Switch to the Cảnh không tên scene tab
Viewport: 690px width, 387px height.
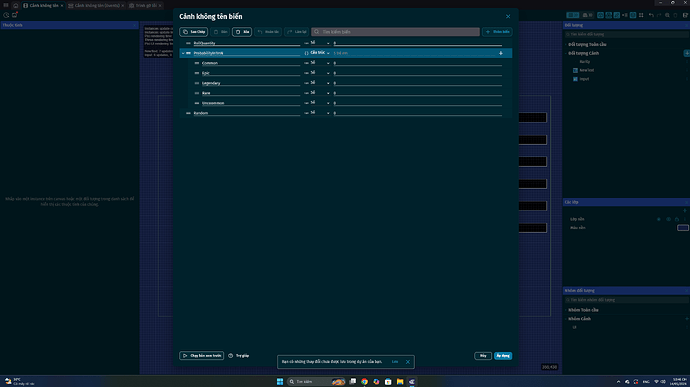pyautogui.click(x=43, y=5)
